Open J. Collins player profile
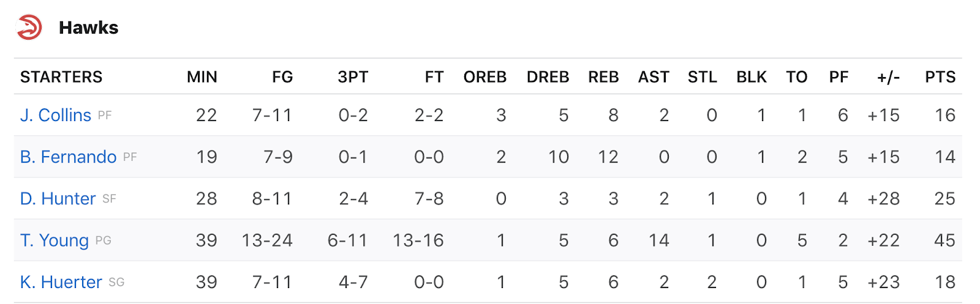This screenshot has height=304, width=980. pyautogui.click(x=56, y=115)
